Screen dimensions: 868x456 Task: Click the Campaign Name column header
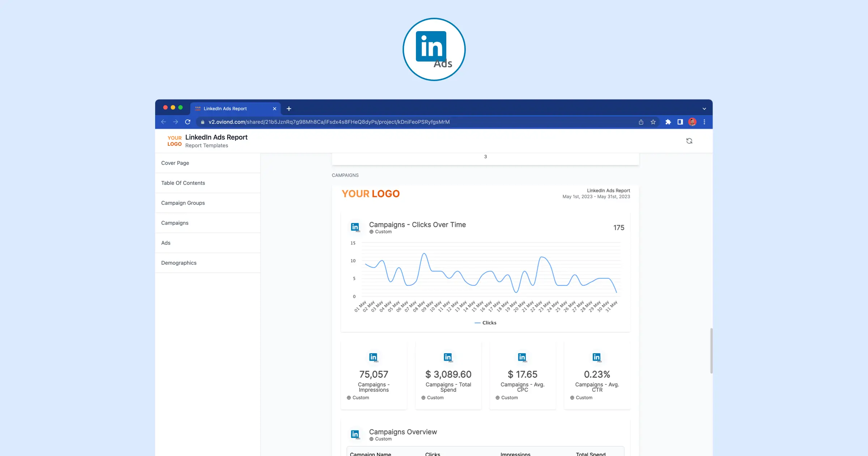point(370,454)
